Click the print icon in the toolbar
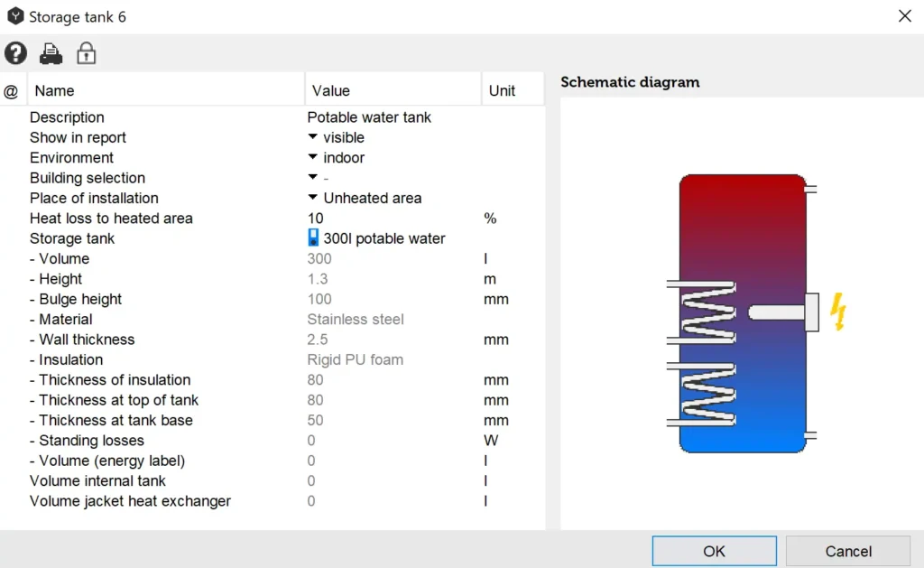The width and height of the screenshot is (924, 568). tap(51, 53)
